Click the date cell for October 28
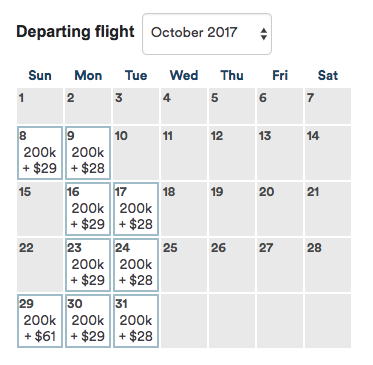 (328, 265)
